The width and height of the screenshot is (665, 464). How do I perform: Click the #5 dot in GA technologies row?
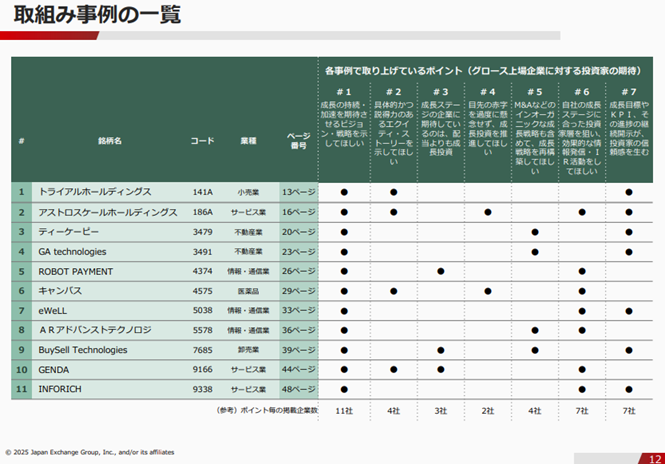tap(534, 252)
